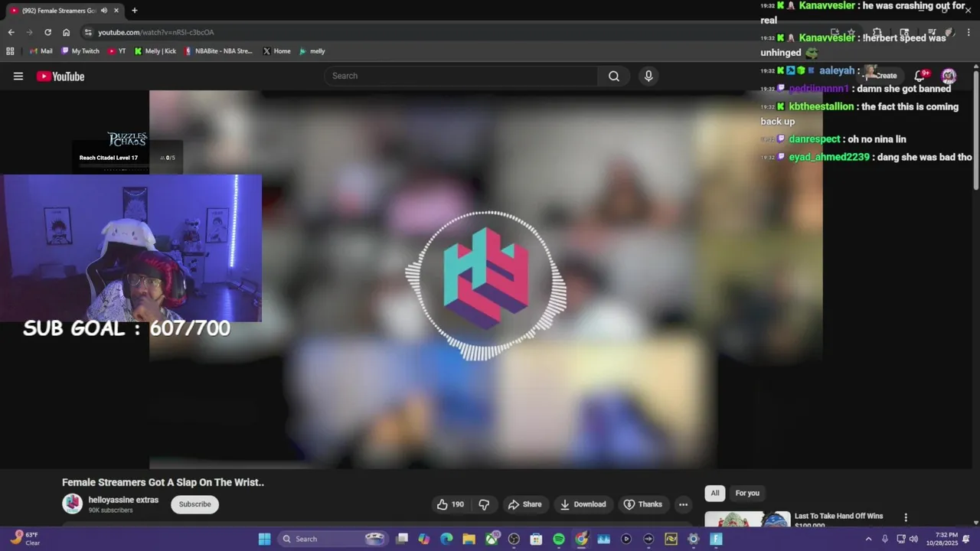Open Last To Take Hand Off video thumbnail
The width and height of the screenshot is (980, 551).
746,520
